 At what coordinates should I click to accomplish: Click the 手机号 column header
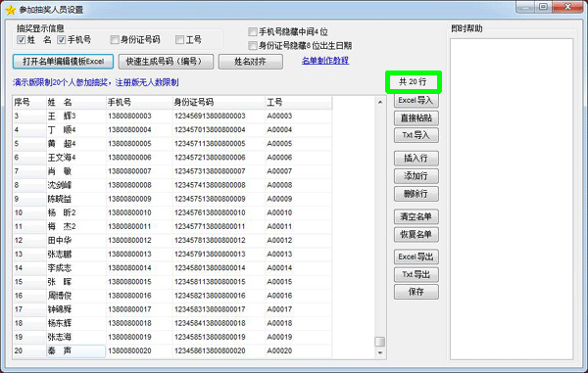point(139,102)
